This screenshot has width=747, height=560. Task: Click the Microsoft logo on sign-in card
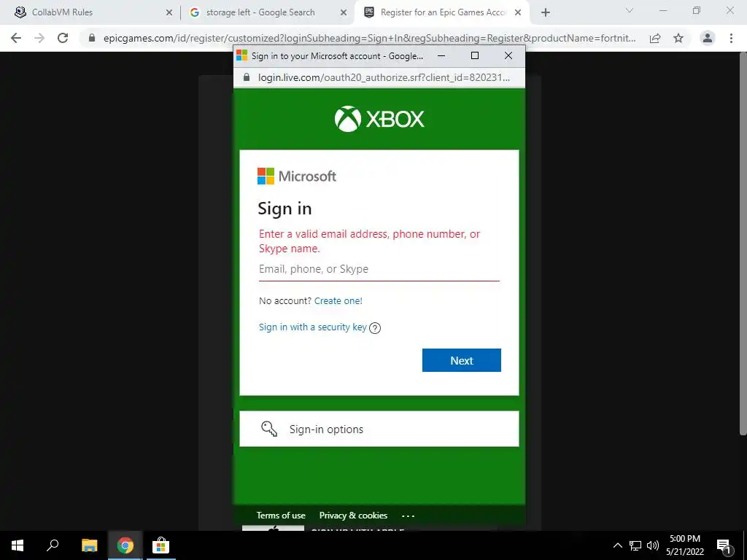click(297, 176)
